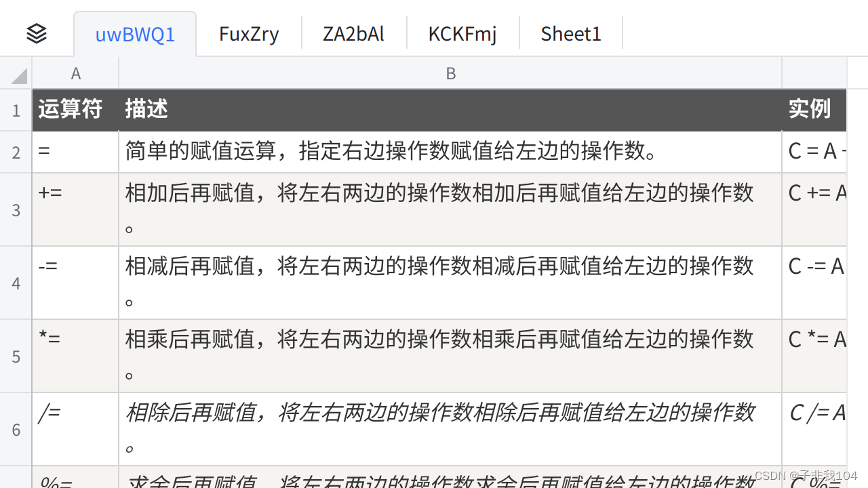
Task: Select the cell containing = operator
Action: (75, 152)
